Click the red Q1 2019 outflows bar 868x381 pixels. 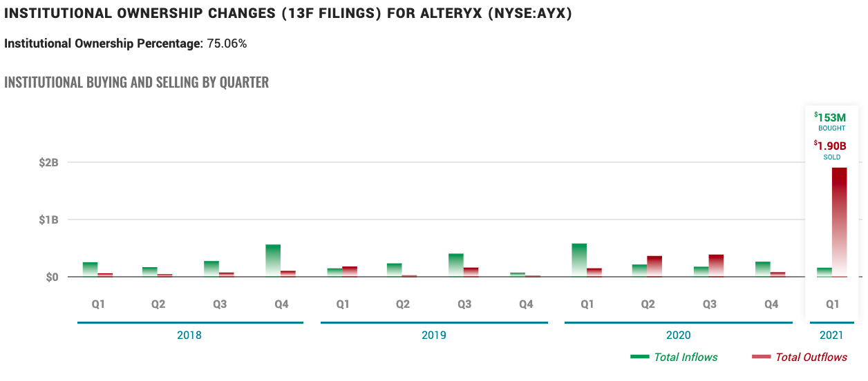pos(350,271)
